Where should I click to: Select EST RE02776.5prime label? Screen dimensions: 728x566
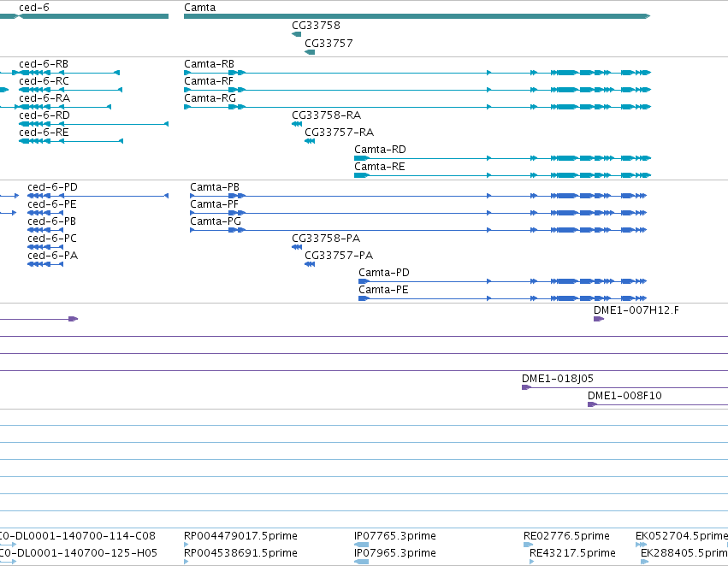(566, 536)
